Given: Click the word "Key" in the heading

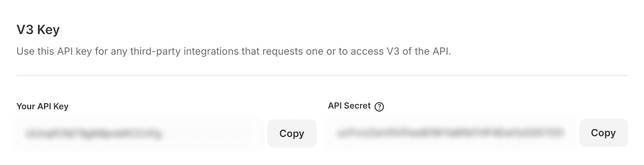Looking at the screenshot, I should coord(50,30).
